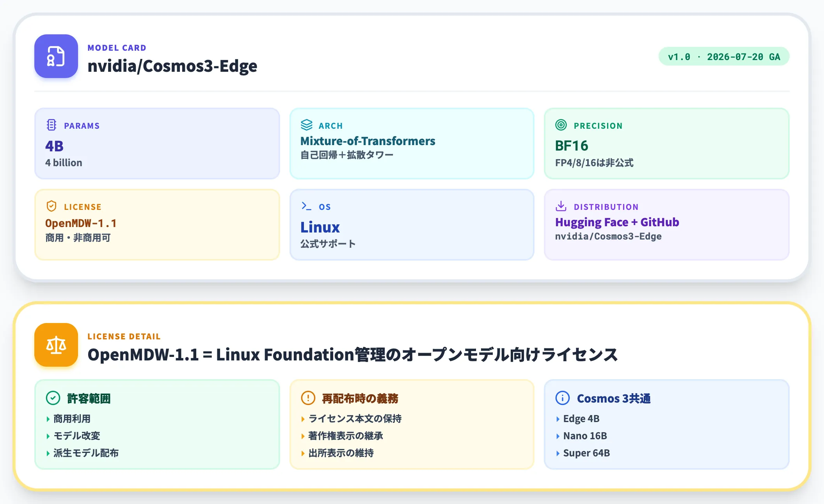
Task: Click the LICENSE DETAIL label
Action: (x=124, y=336)
